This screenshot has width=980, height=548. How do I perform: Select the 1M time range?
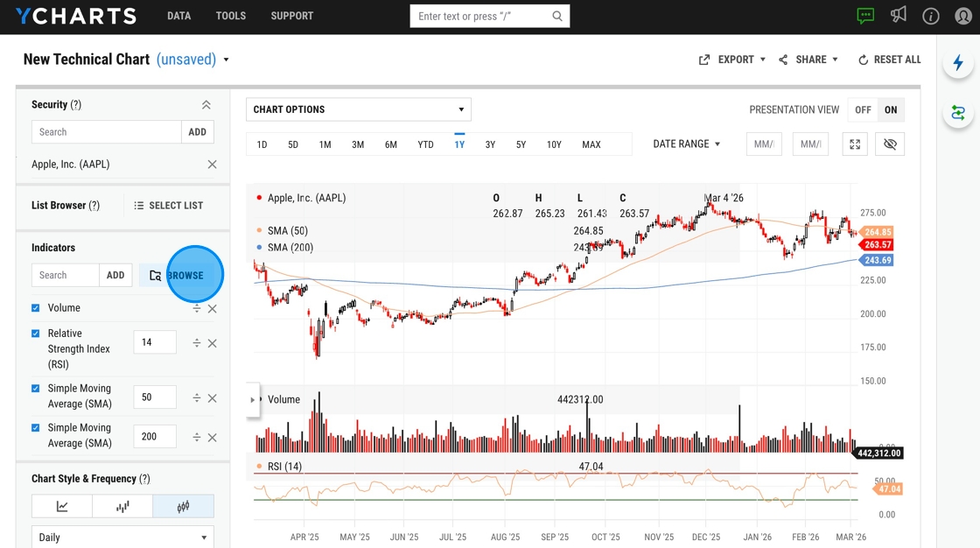(x=325, y=144)
